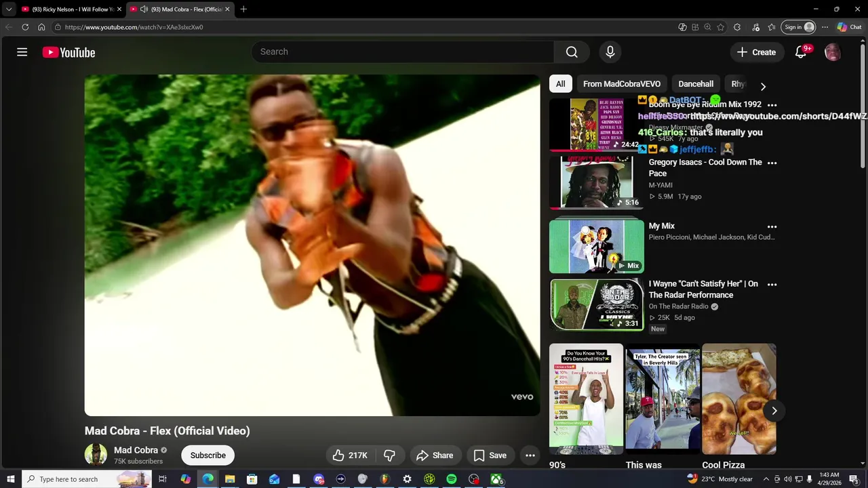The height and width of the screenshot is (488, 868).
Task: Open Boom Bye Bye Riddim Mix thumbnail
Action: pos(597,125)
